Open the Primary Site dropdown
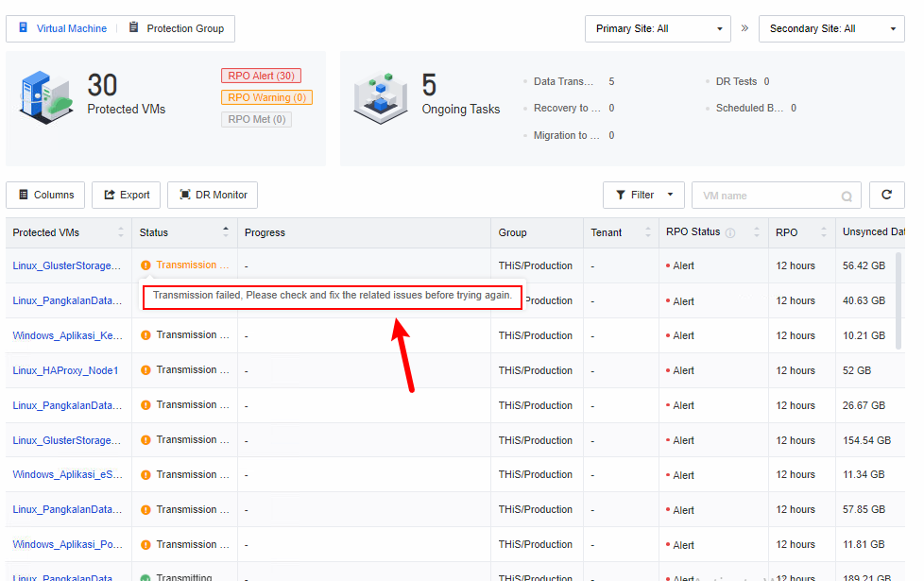The height and width of the screenshot is (581, 924). [658, 28]
